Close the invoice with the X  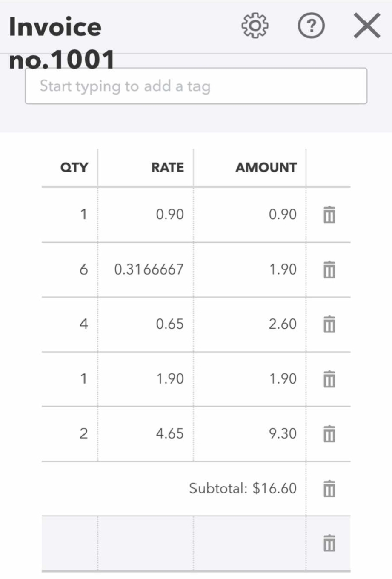pyautogui.click(x=367, y=26)
